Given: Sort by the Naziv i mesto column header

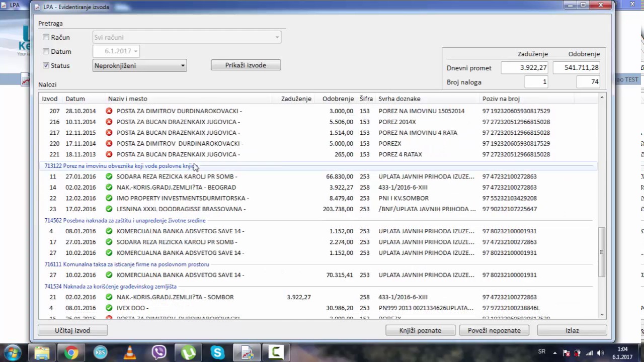Looking at the screenshot, I should coord(128,99).
